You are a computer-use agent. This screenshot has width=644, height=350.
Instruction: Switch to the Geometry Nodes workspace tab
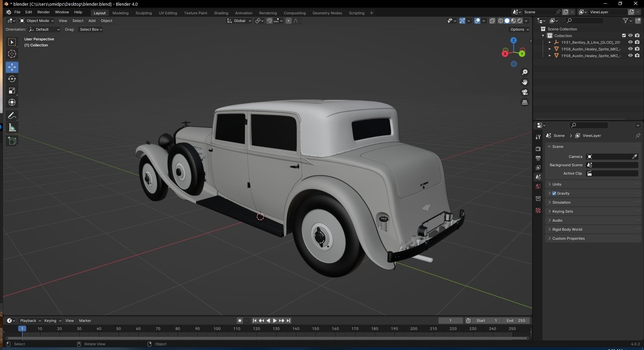(x=327, y=13)
